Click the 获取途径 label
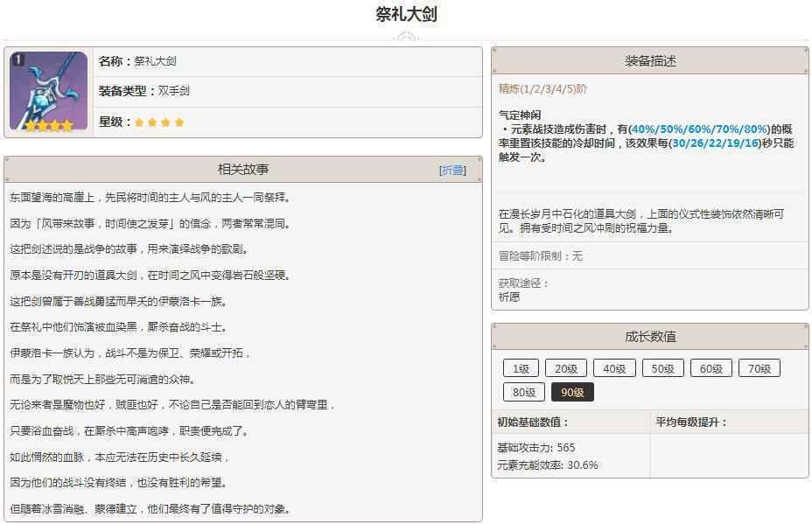Screen dimensions: 812x524 coord(523,283)
